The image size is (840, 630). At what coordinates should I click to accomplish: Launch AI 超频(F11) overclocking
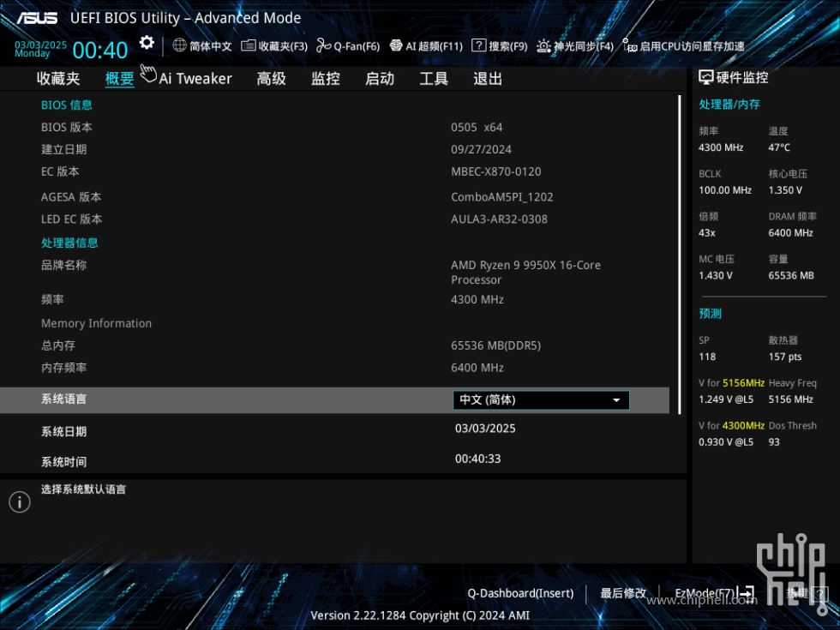pyautogui.click(x=427, y=46)
